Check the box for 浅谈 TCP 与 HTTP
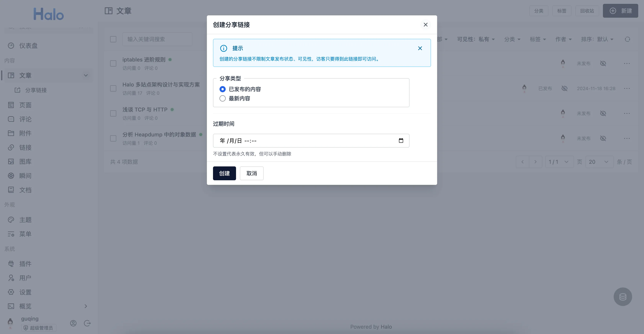The height and width of the screenshot is (334, 644). tap(113, 113)
